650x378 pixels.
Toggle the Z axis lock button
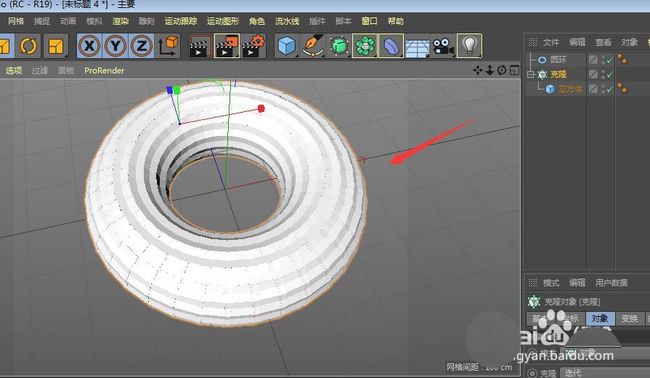(x=141, y=46)
